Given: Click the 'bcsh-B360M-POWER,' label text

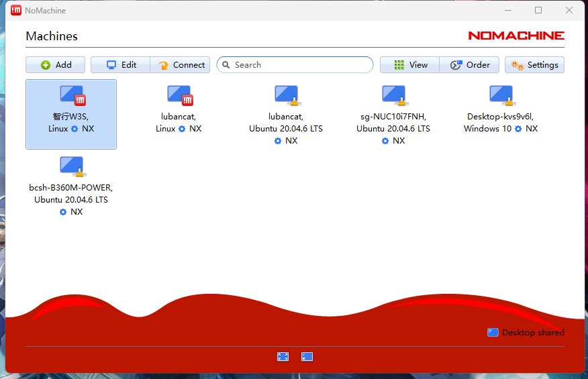Looking at the screenshot, I should pos(71,187).
